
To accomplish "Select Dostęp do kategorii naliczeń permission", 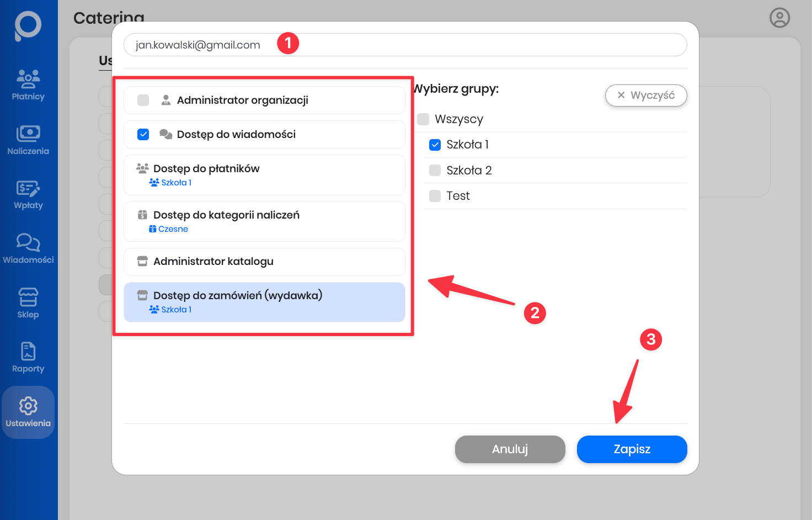I will coord(264,221).
